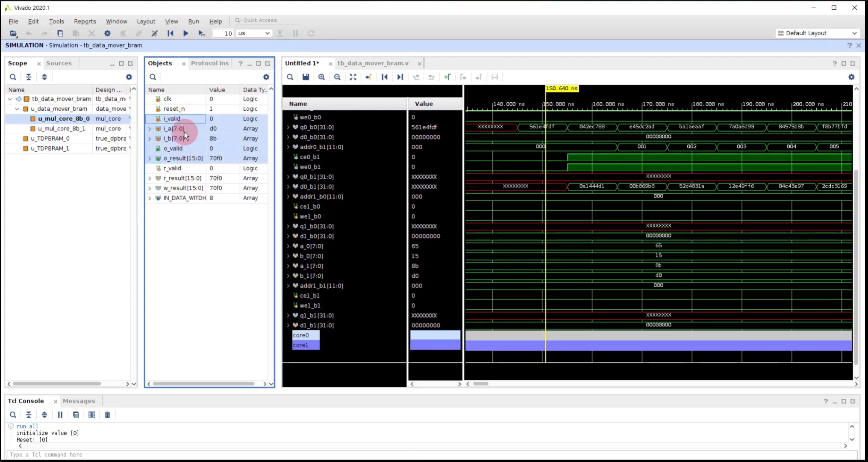Screen dimensions: 868x462
Task: Open Objects panel settings gear
Action: pyautogui.click(x=266, y=77)
